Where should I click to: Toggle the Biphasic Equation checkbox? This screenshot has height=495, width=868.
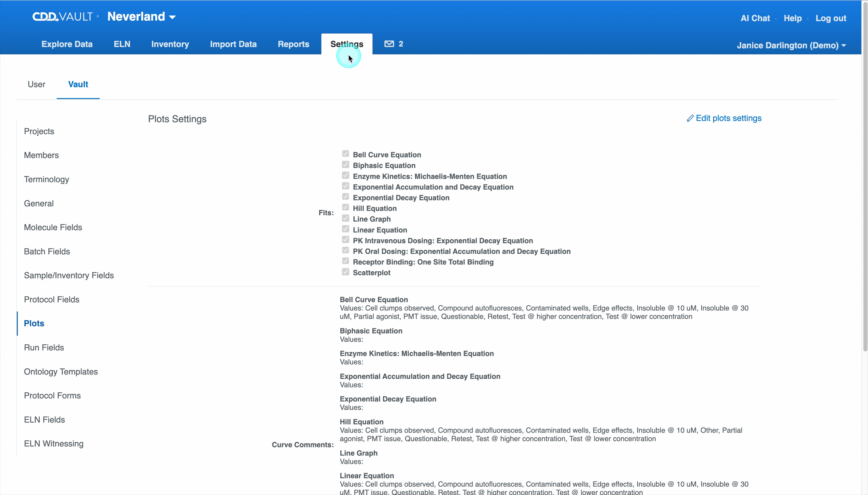pyautogui.click(x=346, y=165)
